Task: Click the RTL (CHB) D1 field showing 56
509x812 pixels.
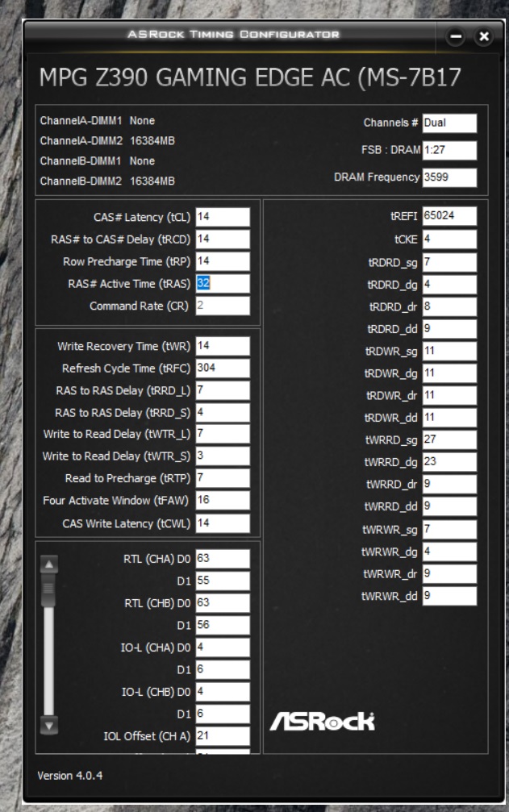Action: pos(223,626)
